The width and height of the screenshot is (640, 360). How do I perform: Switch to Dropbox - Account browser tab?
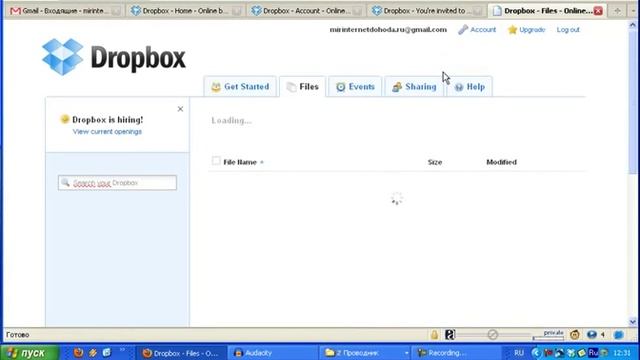coord(306,11)
